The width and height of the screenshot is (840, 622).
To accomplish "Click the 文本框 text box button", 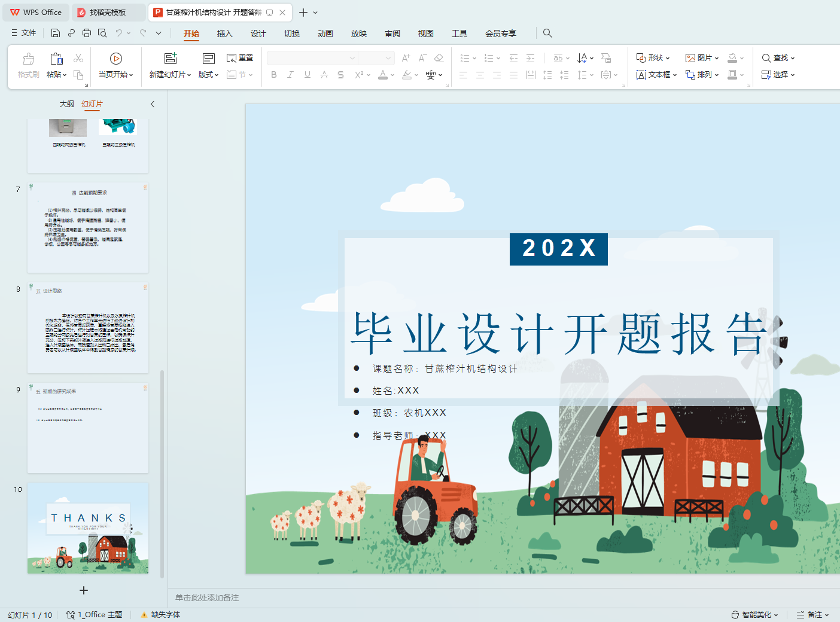I will click(656, 75).
